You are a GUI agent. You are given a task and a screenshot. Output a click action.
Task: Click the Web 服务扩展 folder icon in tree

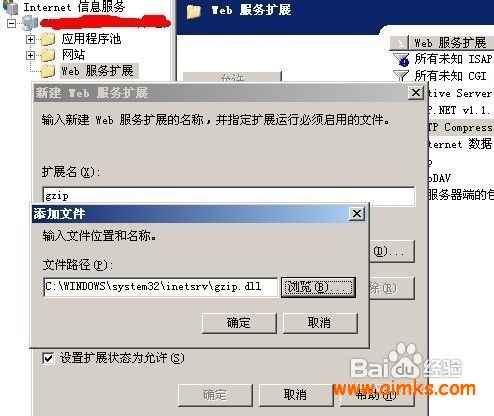pos(48,71)
